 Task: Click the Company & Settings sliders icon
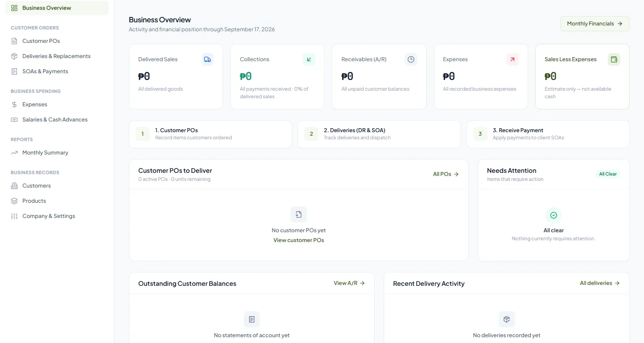14,216
